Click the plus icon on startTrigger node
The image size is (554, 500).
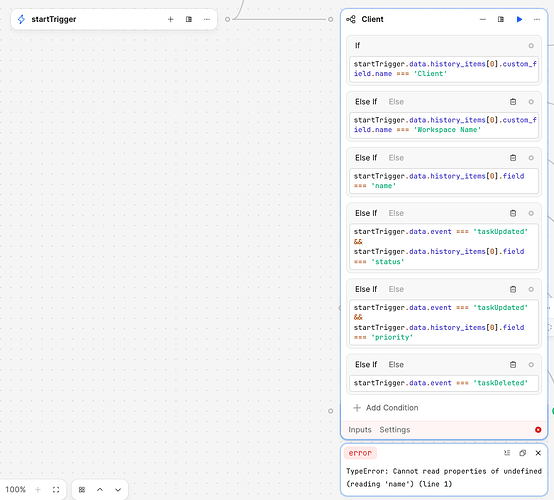pos(171,19)
